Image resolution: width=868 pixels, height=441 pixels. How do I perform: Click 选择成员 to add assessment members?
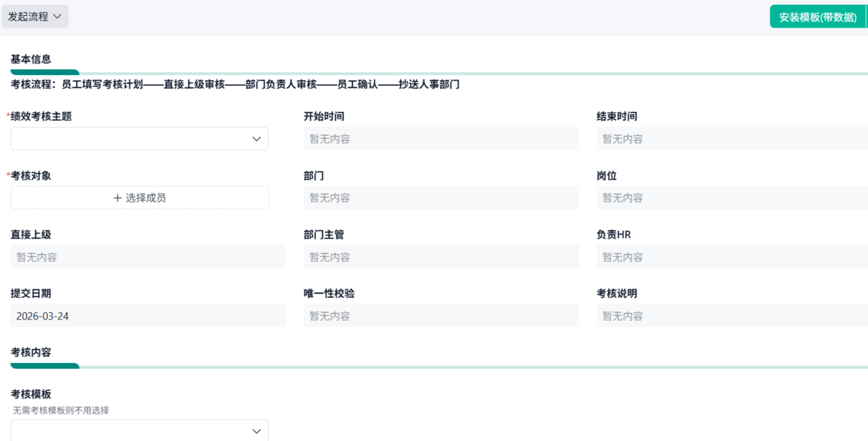click(x=139, y=197)
